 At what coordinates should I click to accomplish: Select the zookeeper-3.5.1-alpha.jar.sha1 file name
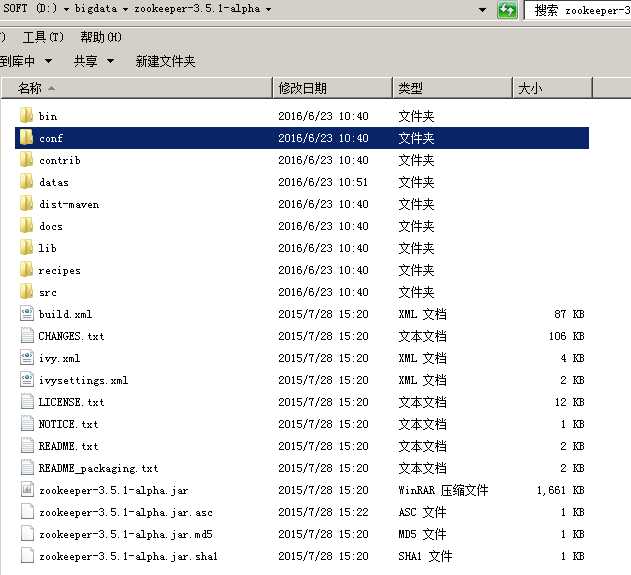[128, 556]
